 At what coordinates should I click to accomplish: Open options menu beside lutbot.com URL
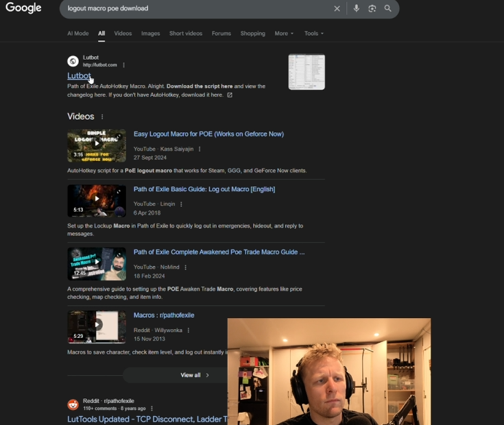tap(123, 65)
